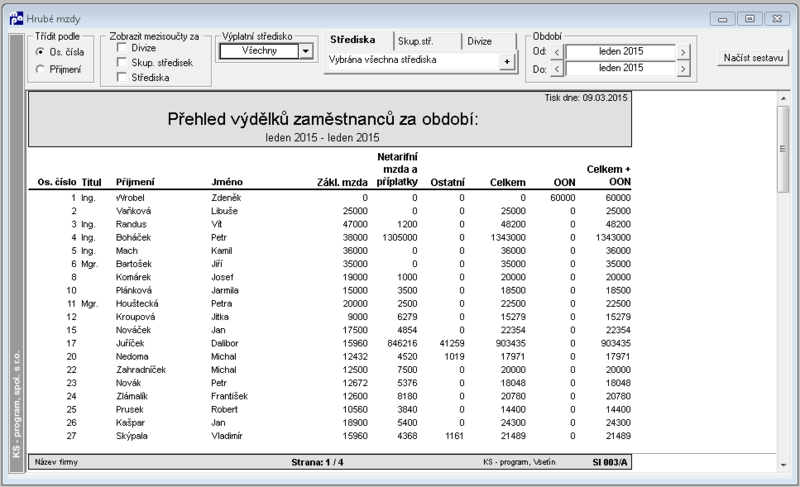Click Boháček's Netarifní value 1305000
800x487 pixels.
[399, 238]
